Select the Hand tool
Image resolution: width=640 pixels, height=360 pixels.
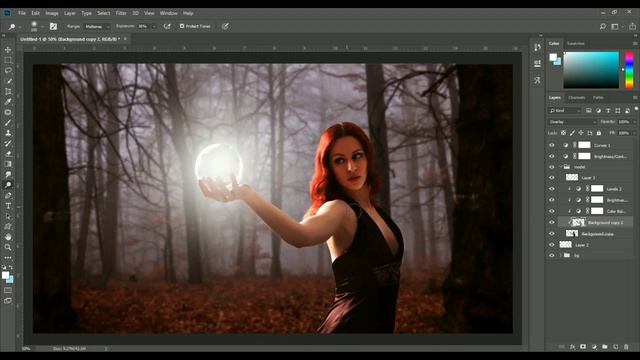point(8,237)
